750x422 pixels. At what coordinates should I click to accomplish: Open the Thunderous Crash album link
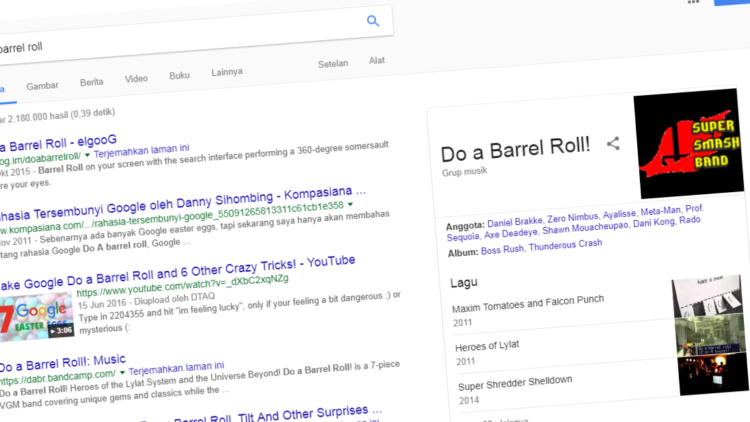(x=565, y=245)
